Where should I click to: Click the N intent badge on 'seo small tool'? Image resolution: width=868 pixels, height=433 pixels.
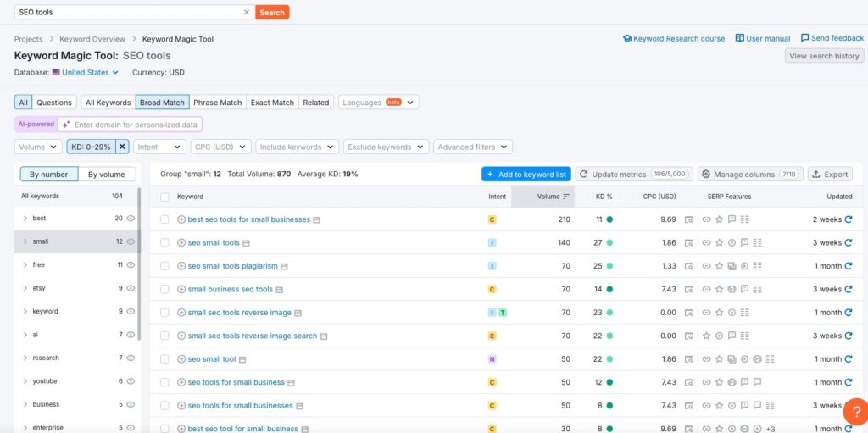coord(492,358)
